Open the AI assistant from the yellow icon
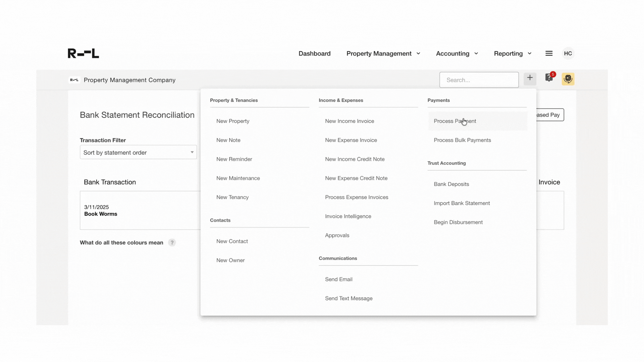Screen dimensions: 644x362 [568, 79]
